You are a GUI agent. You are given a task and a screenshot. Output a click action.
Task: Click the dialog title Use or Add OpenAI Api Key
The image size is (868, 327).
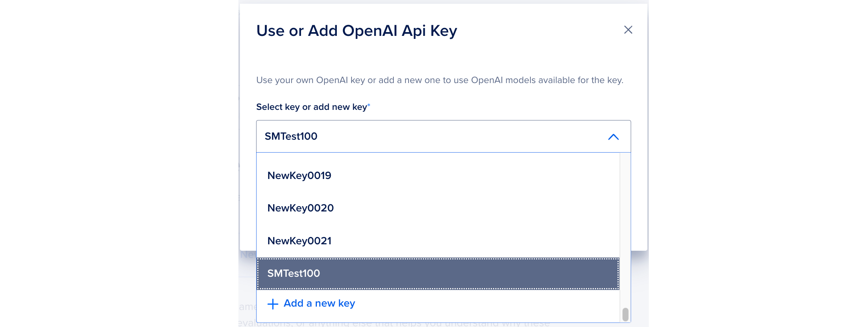[x=356, y=31]
